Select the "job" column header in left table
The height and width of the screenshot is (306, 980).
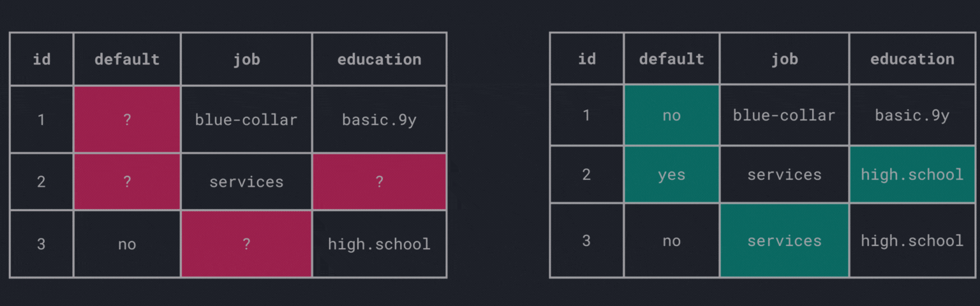246,59
